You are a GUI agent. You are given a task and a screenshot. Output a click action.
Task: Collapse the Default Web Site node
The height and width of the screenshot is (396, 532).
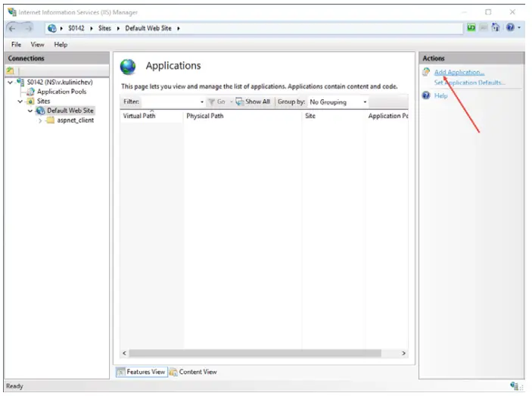coord(30,111)
